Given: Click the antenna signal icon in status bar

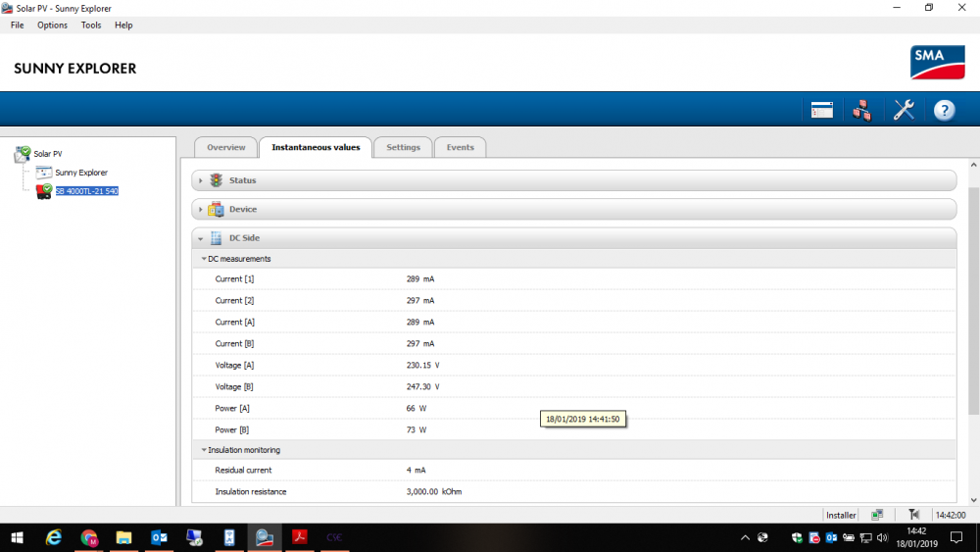Looking at the screenshot, I should pyautogui.click(x=913, y=515).
